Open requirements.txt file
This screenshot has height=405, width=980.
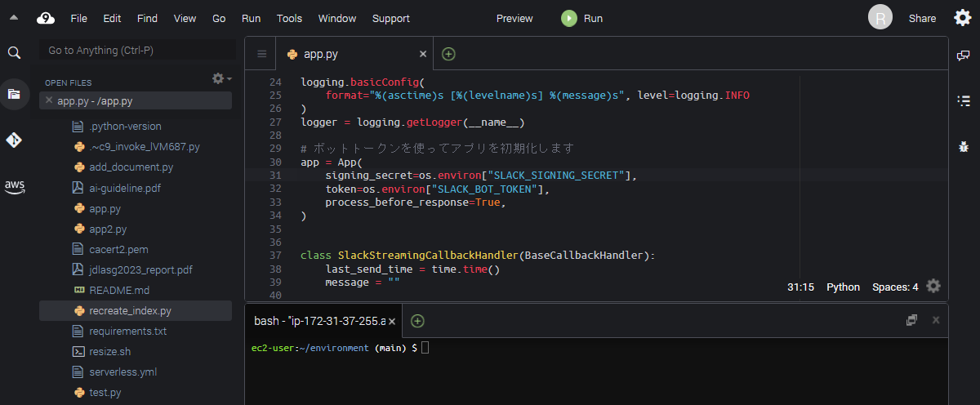[x=127, y=332]
